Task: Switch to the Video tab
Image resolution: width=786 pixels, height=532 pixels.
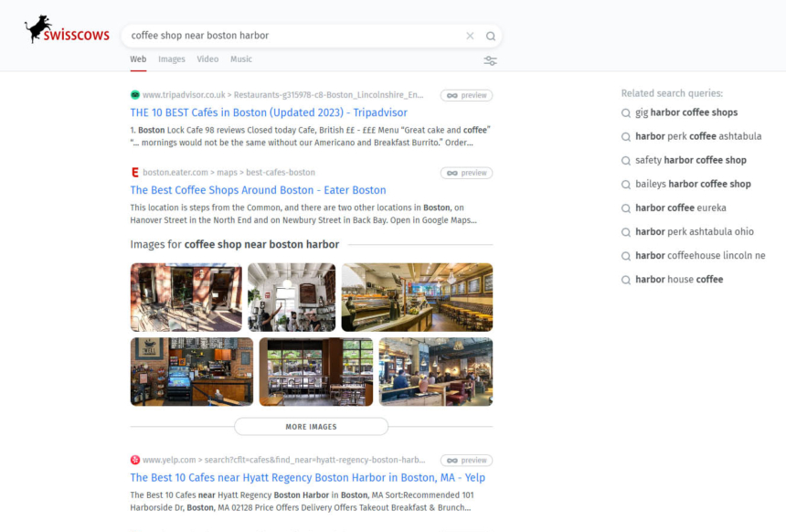Action: [x=207, y=59]
